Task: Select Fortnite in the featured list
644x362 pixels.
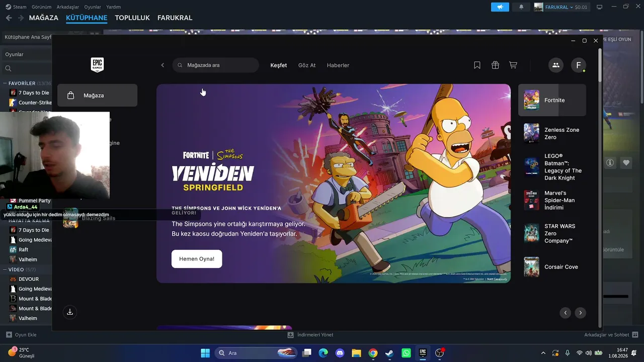Action: coord(552,100)
